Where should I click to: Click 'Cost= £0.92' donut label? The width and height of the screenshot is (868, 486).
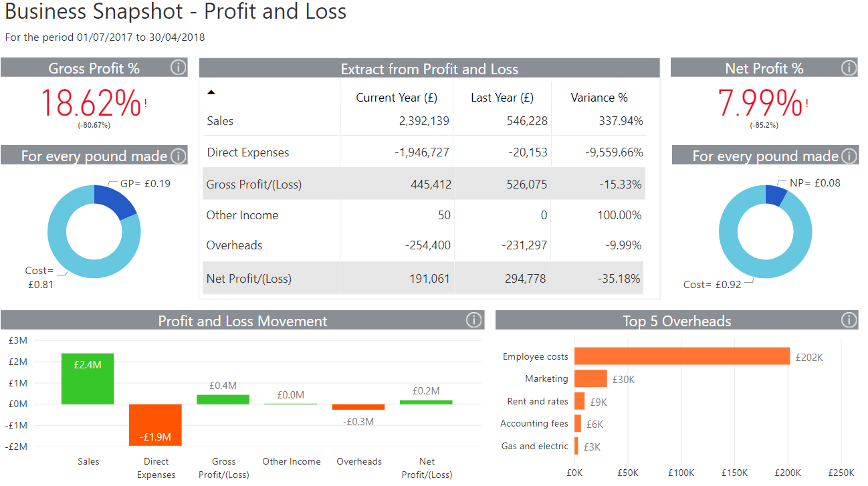click(x=712, y=284)
